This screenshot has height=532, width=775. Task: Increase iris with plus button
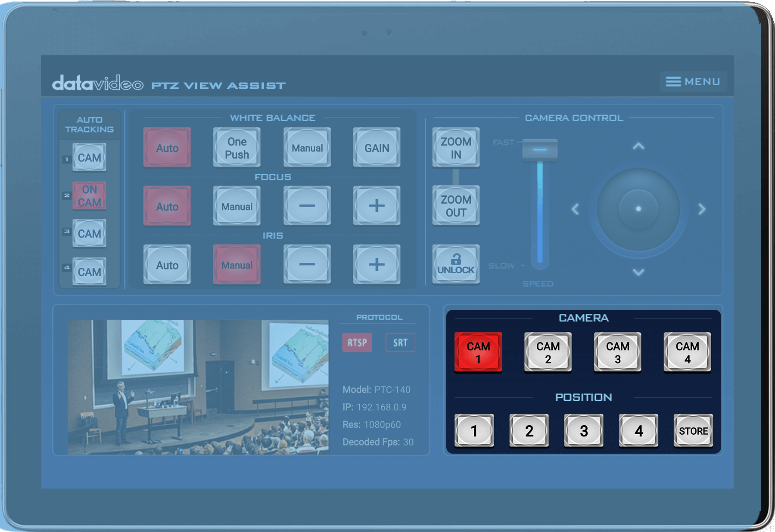(377, 265)
